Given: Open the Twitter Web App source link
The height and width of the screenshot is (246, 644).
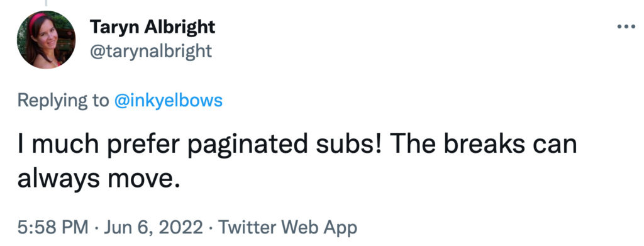Looking at the screenshot, I should 287,227.
